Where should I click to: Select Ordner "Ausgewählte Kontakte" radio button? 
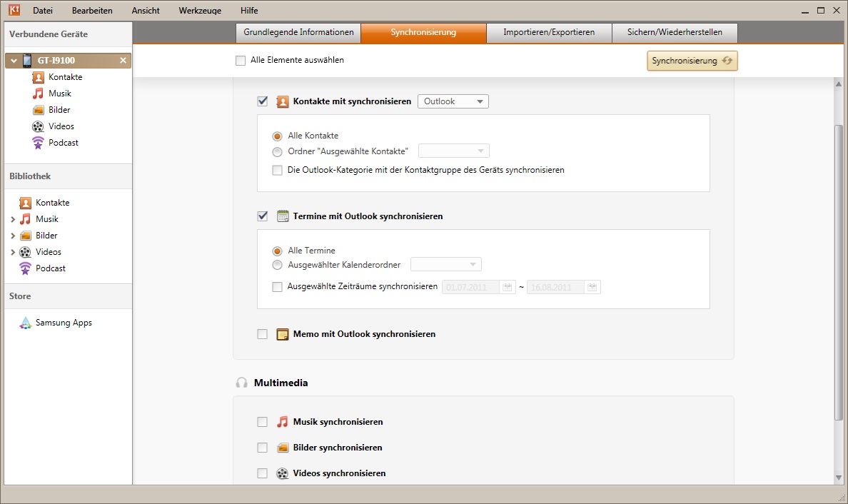click(277, 151)
